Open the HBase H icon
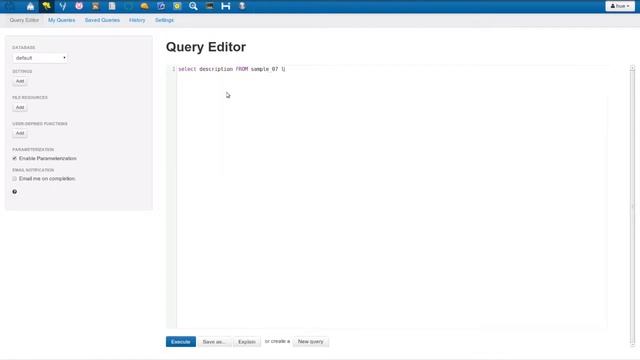The width and height of the screenshot is (640, 360). click(x=226, y=6)
